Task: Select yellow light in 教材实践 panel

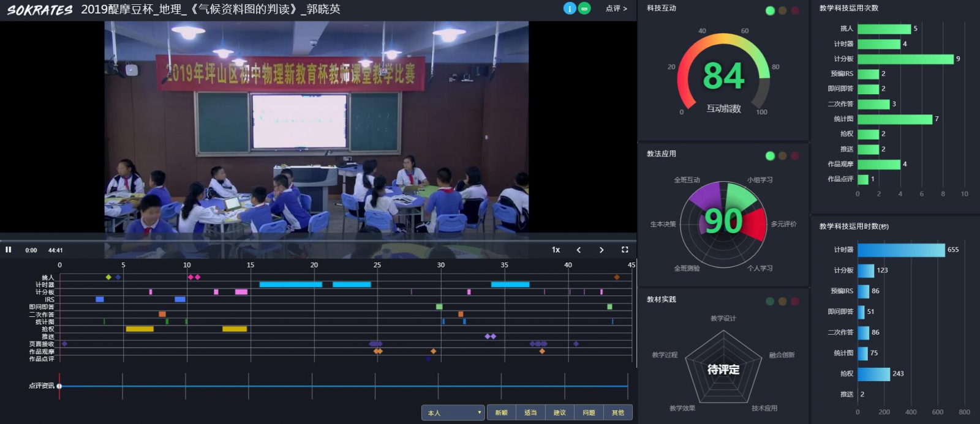Action: (x=782, y=302)
